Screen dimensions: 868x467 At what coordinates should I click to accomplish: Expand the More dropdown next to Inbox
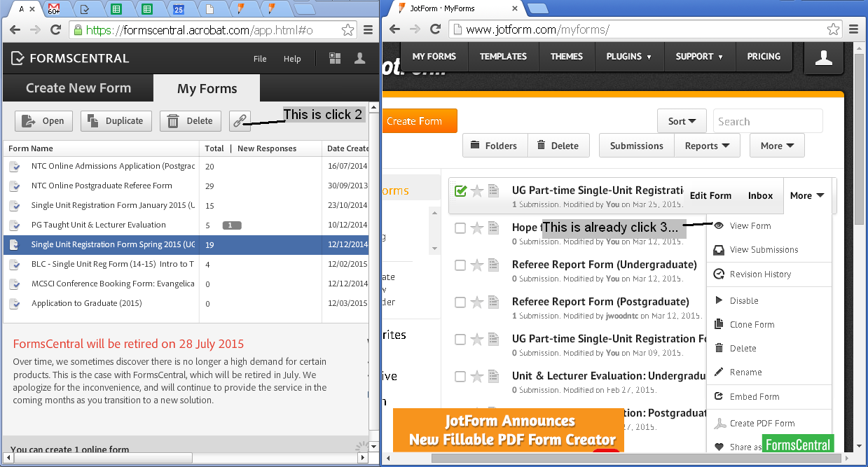click(x=806, y=195)
